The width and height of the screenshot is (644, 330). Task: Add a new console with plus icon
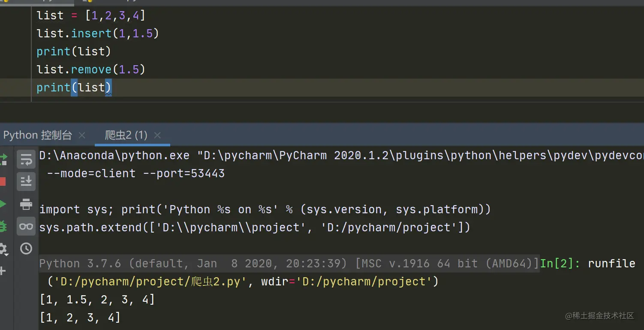pos(3,271)
